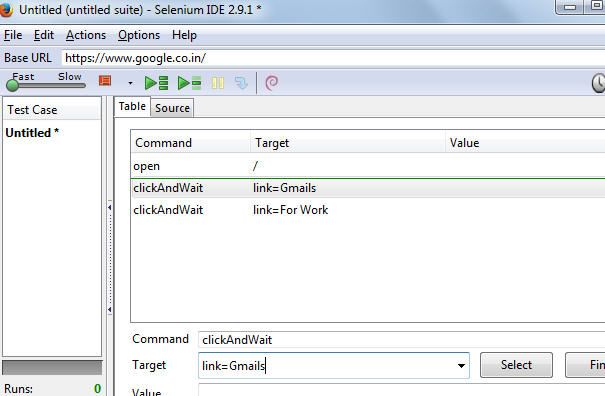Viewport: 605px width, 396px height.
Task: Open the Target field dropdown arrow
Action: [461, 366]
